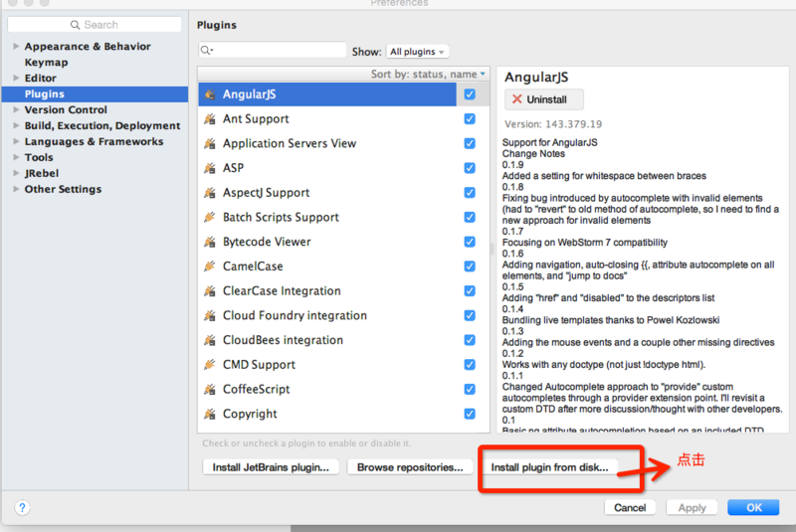Viewport: 796px width, 532px height.
Task: Expand Build, Execution, Deployment arrow
Action: tap(16, 125)
